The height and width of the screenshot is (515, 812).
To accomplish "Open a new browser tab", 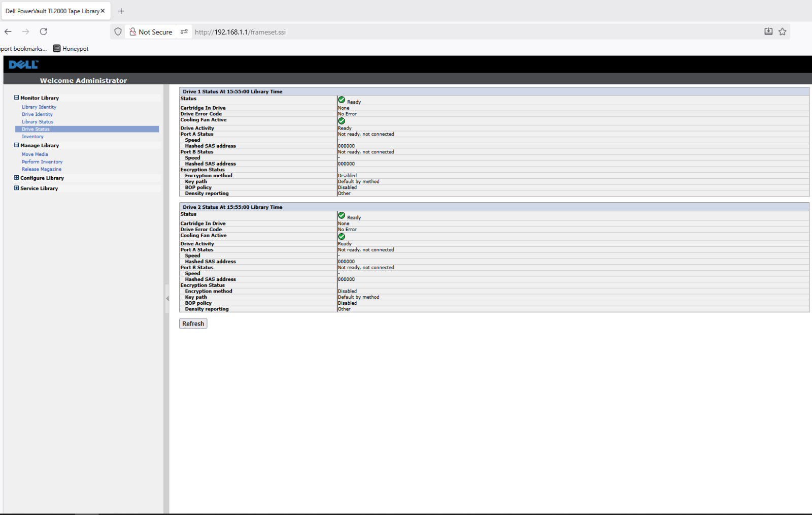I will (121, 11).
